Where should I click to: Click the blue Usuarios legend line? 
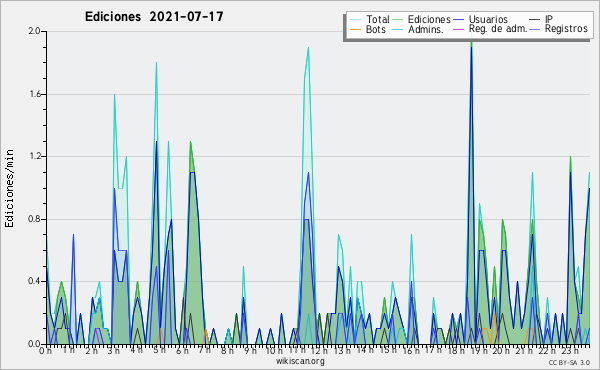(458, 20)
